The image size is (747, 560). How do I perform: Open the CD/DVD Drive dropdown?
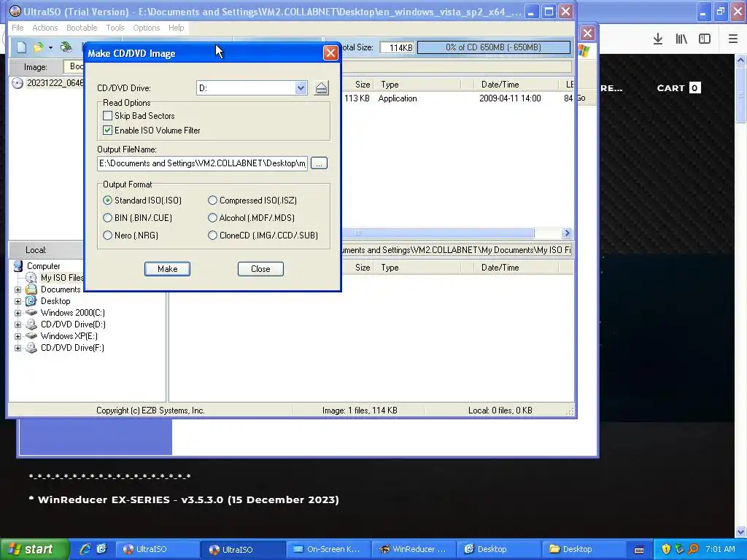coord(301,88)
